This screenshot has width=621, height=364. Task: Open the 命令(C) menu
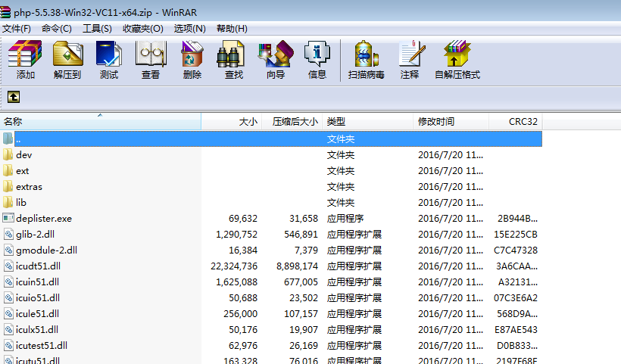pyautogui.click(x=57, y=29)
